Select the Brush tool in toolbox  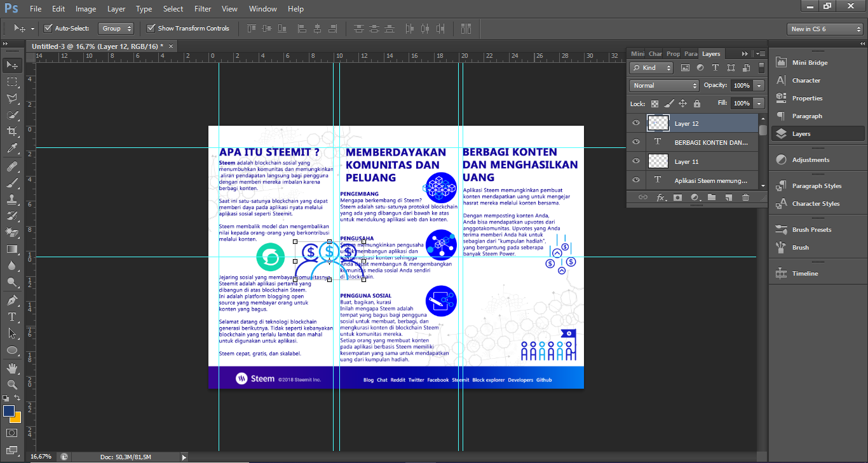point(12,183)
